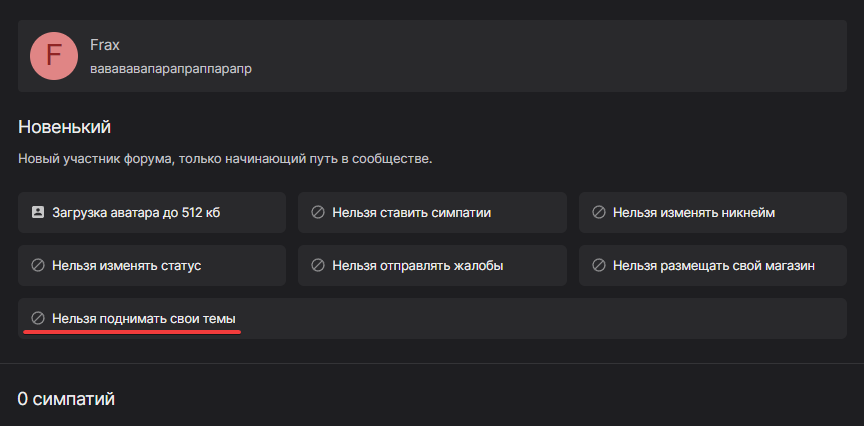
Task: Open Frax's round avatar with letter F
Action: tap(55, 56)
